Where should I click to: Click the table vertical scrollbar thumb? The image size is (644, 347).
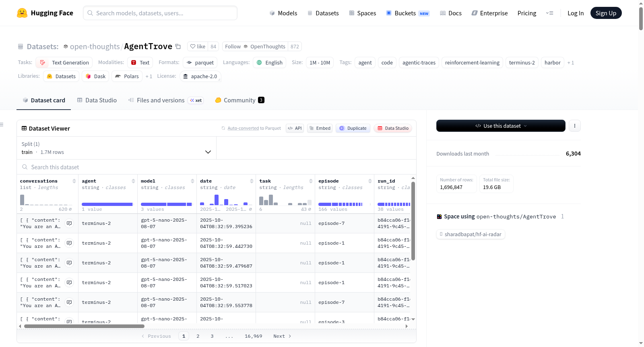pyautogui.click(x=413, y=221)
